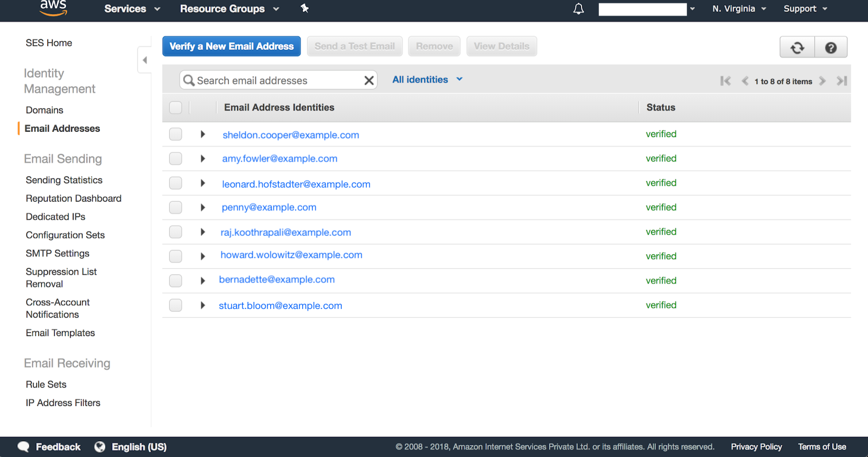
Task: Click the Remove button
Action: tap(435, 46)
